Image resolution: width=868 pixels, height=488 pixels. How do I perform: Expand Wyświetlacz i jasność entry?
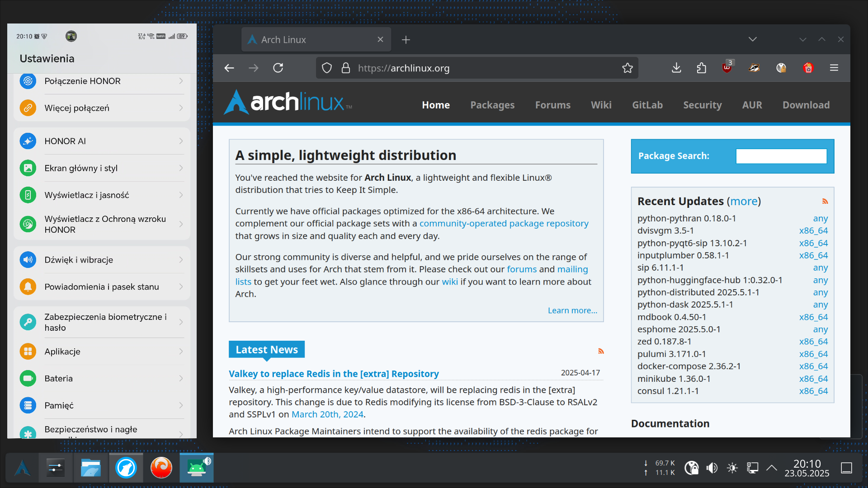click(102, 195)
